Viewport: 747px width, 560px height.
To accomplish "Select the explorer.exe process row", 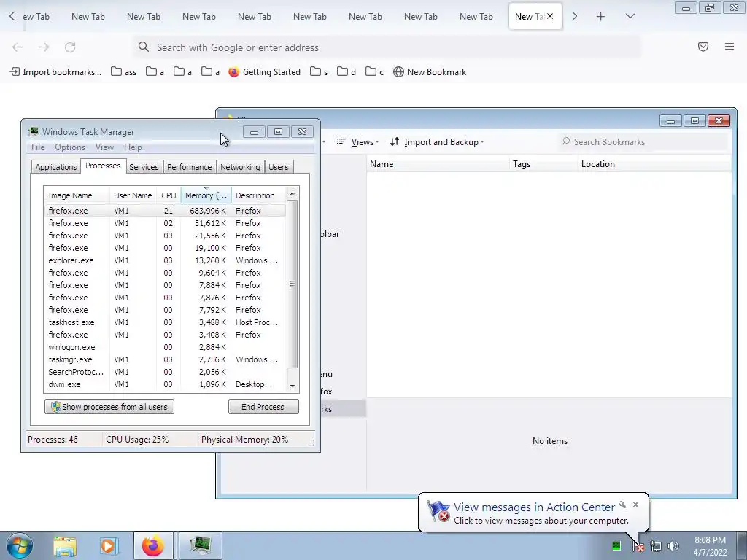I will (166, 260).
